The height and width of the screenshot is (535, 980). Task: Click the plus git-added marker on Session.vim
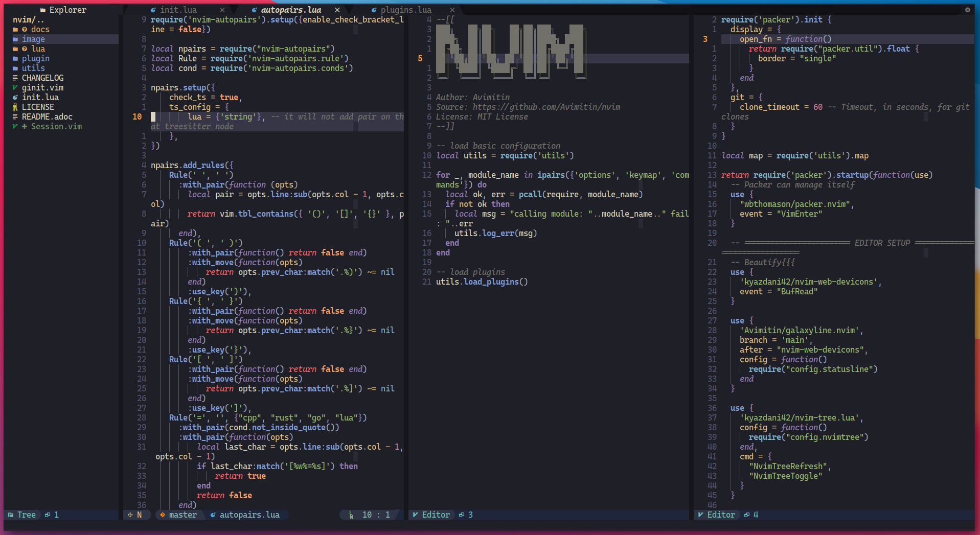tap(25, 127)
